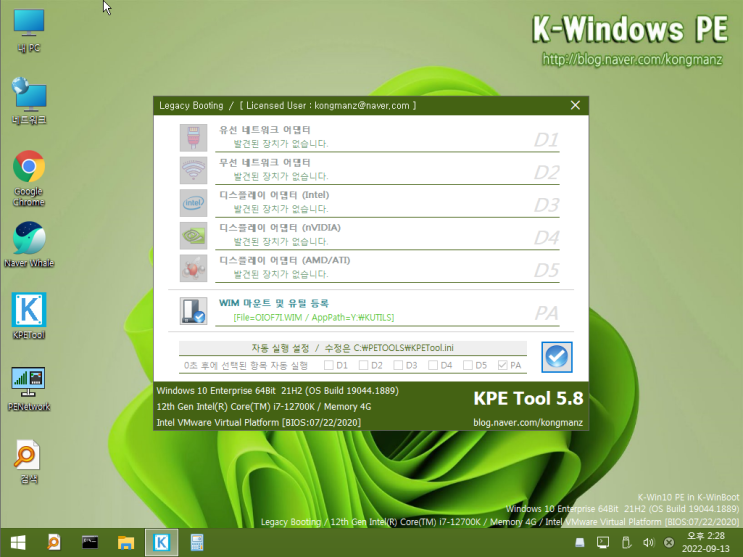Close the KPE Tool dialog
Viewport: 743px width, 557px height.
tap(575, 105)
